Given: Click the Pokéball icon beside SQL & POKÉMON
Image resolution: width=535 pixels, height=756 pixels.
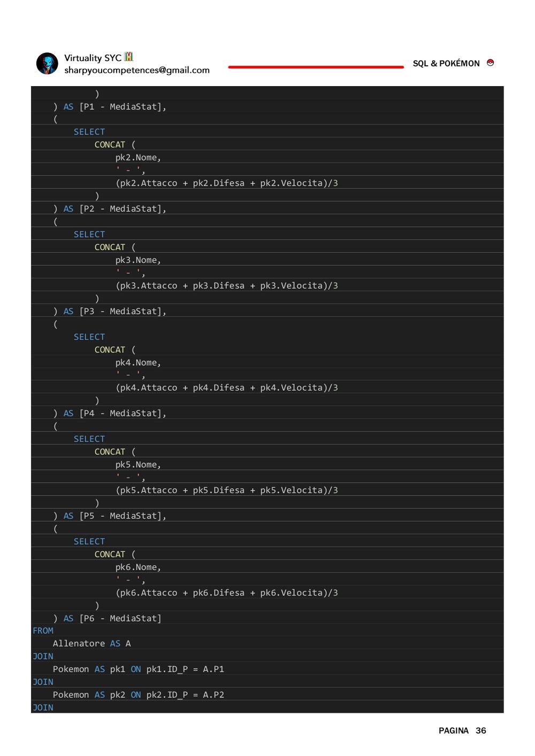Looking at the screenshot, I should (490, 63).
